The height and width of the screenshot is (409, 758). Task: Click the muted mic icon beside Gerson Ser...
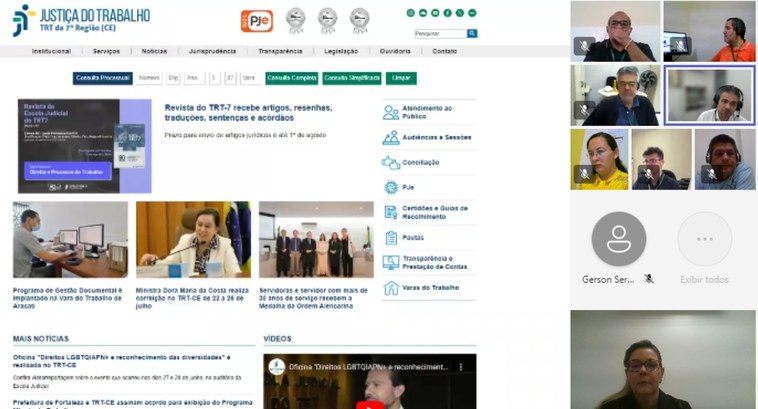[x=649, y=279]
